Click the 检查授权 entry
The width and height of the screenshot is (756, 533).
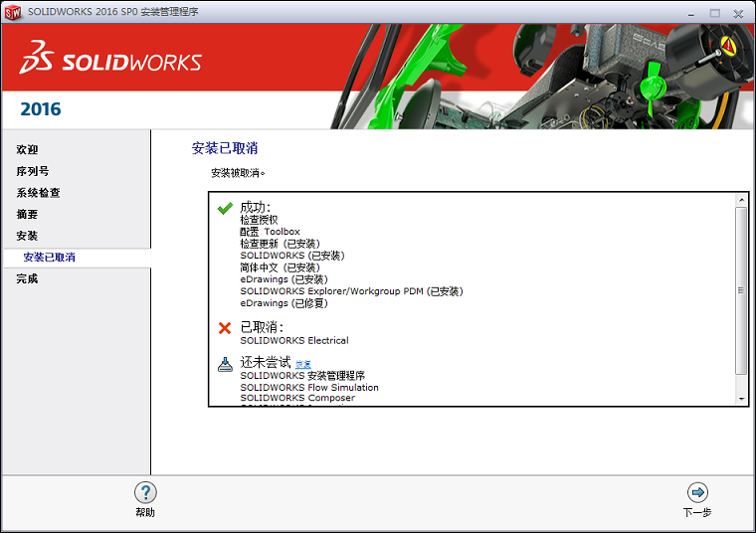(259, 220)
